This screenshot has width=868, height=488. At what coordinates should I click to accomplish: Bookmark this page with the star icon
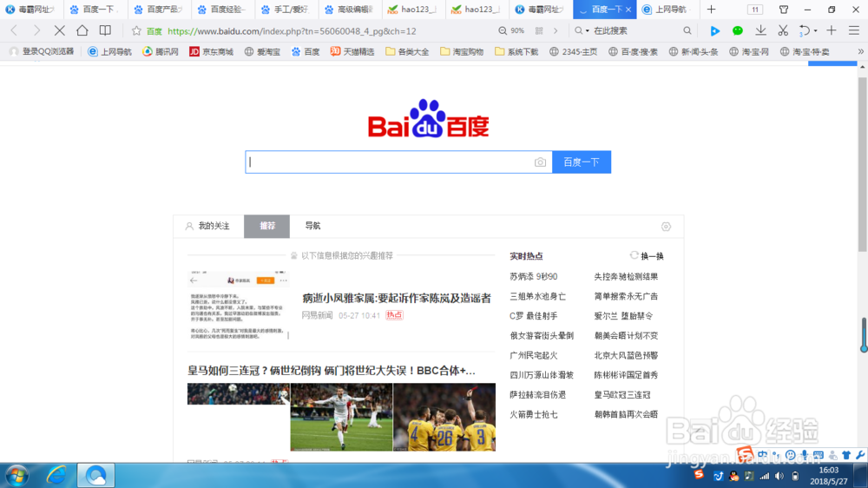click(x=136, y=31)
